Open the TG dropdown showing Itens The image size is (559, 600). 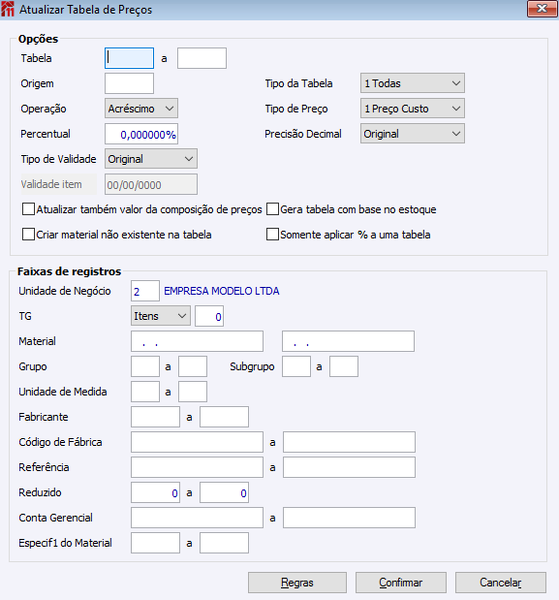pos(161,316)
